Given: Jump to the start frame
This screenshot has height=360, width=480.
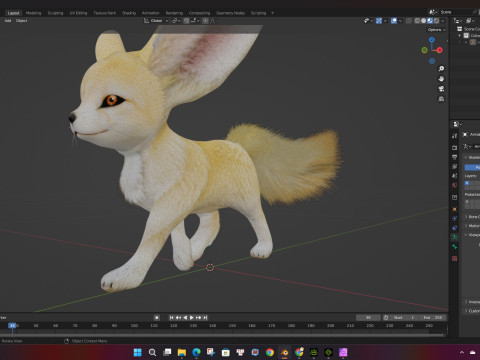Looking at the screenshot, I should (x=171, y=318).
